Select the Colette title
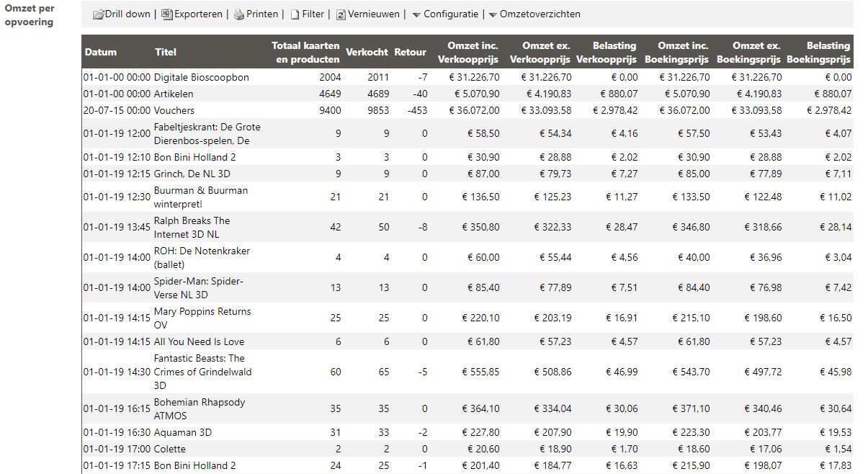 click(170, 449)
